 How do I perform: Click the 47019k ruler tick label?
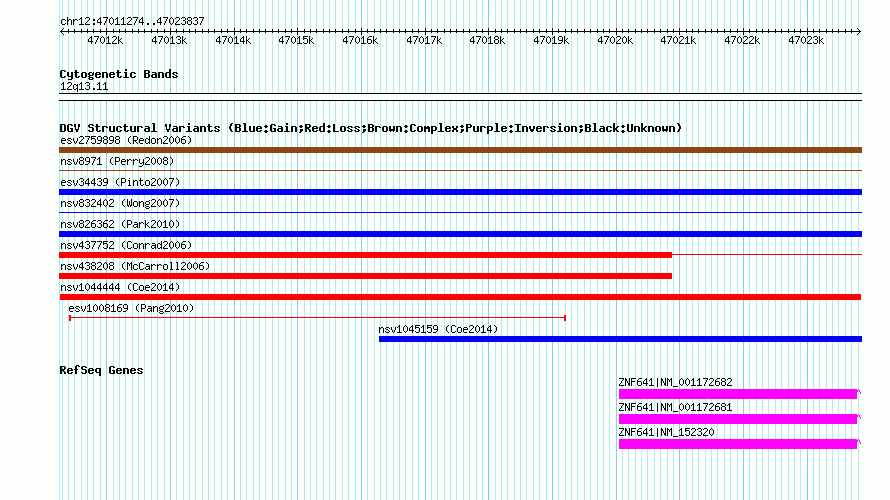[x=552, y=40]
